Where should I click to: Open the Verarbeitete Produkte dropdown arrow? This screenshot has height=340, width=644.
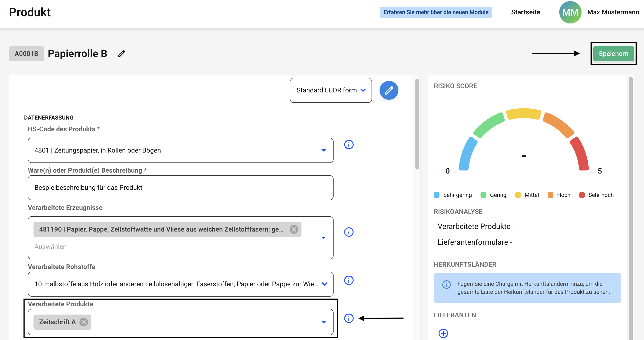pyautogui.click(x=323, y=322)
